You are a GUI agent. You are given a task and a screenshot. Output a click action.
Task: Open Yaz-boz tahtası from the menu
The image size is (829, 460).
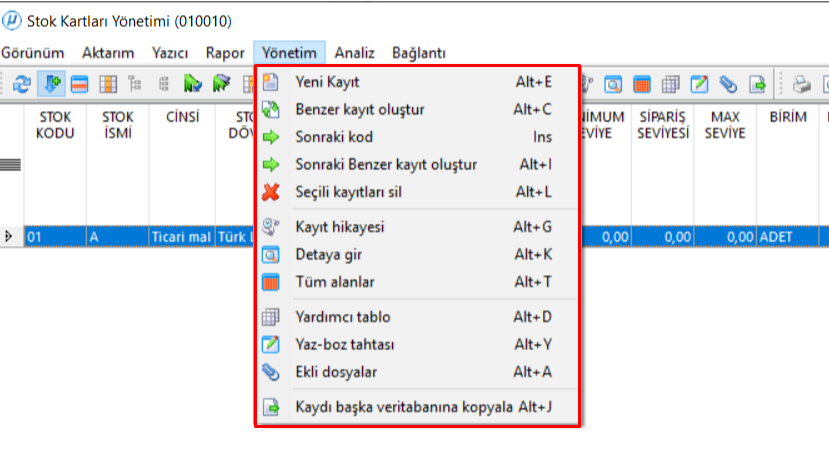pyautogui.click(x=417, y=344)
